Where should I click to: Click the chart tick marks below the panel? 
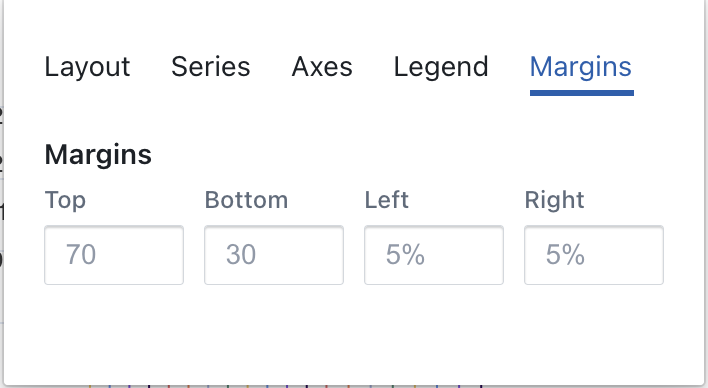pyautogui.click(x=286, y=386)
